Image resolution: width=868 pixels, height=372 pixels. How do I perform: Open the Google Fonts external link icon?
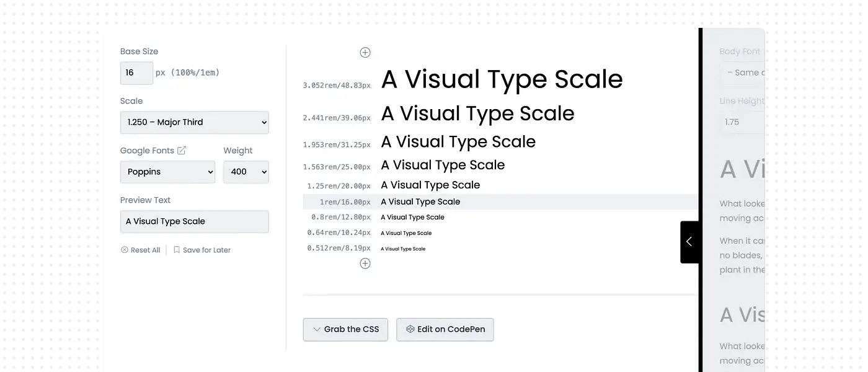[182, 151]
